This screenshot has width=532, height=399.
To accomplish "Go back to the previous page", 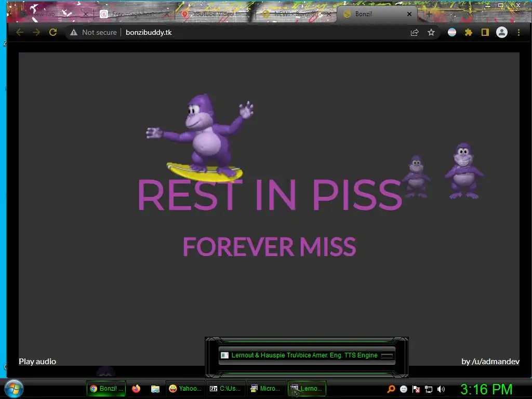I will click(20, 32).
